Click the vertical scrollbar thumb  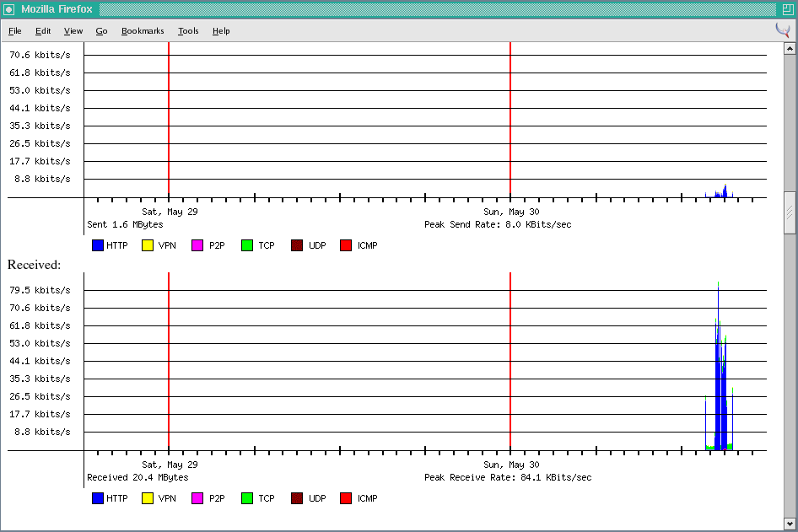pos(790,212)
